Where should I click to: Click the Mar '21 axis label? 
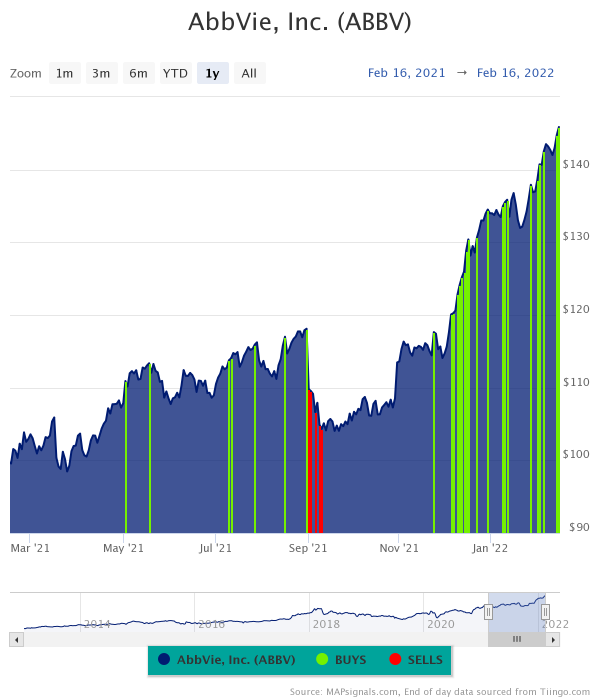(x=30, y=548)
